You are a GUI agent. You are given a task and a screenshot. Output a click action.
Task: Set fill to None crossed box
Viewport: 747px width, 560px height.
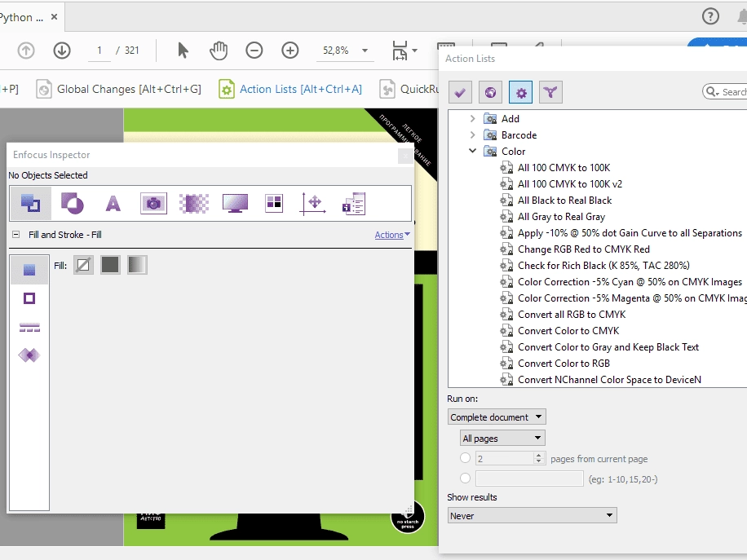click(83, 265)
